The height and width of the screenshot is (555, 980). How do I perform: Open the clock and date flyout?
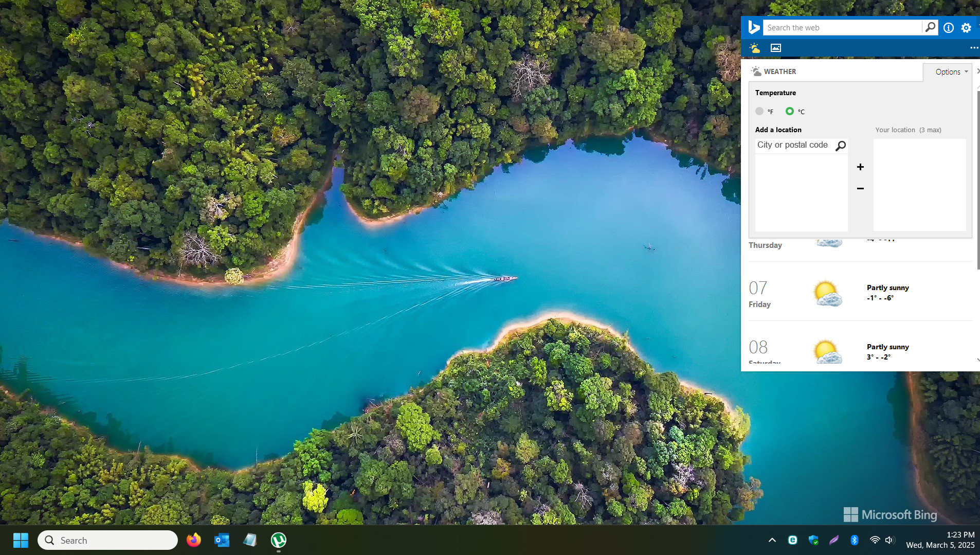[x=940, y=540]
